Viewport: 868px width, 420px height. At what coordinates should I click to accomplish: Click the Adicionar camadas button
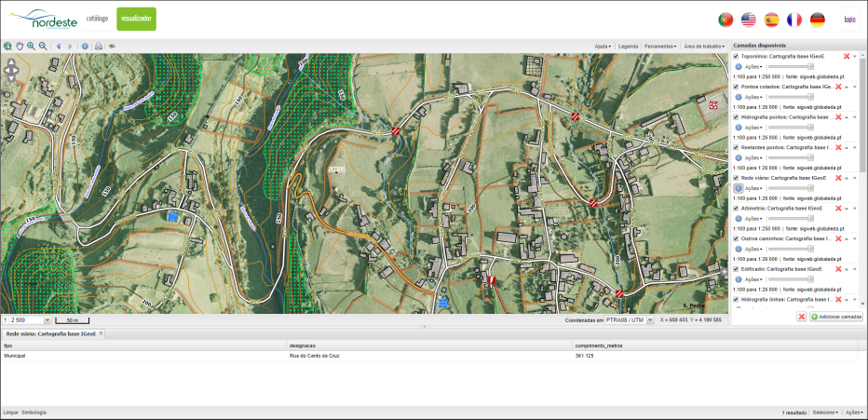836,317
